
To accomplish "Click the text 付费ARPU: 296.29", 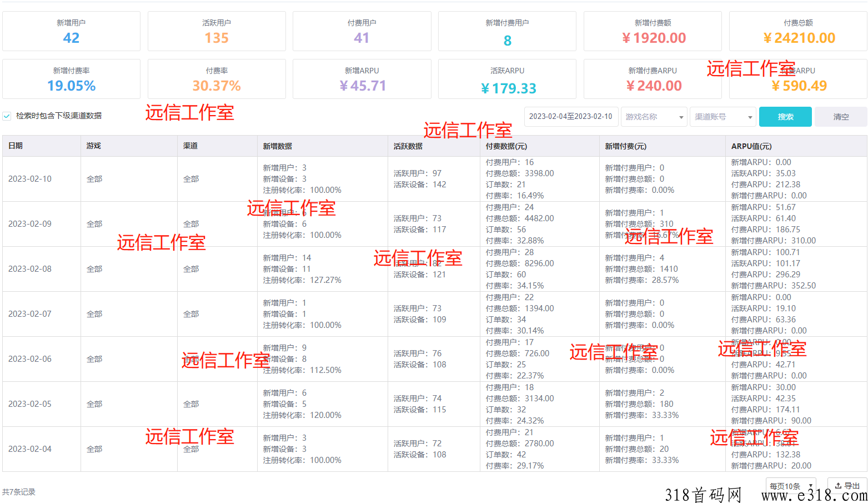I will point(766,275).
